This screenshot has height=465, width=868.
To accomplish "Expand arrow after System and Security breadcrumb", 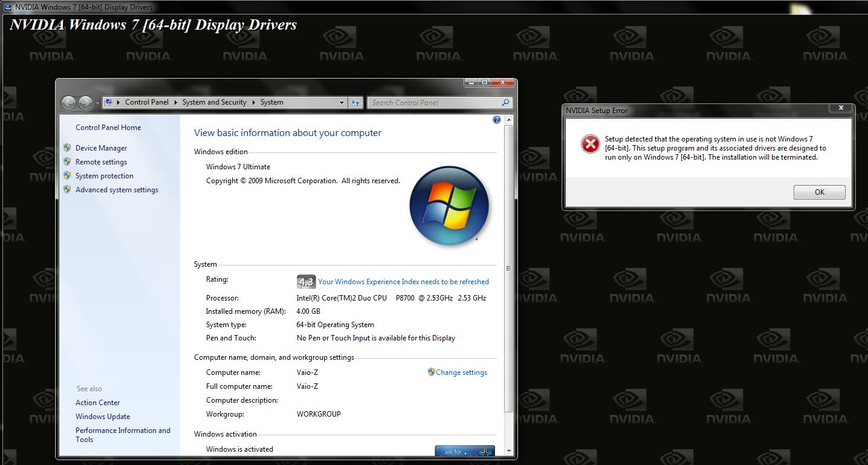I will [254, 102].
